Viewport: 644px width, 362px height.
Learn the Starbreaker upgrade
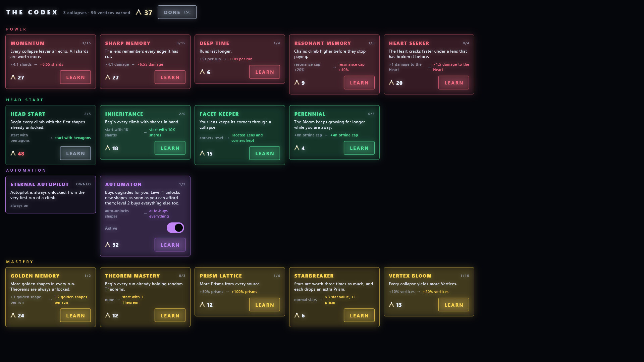pos(359,316)
